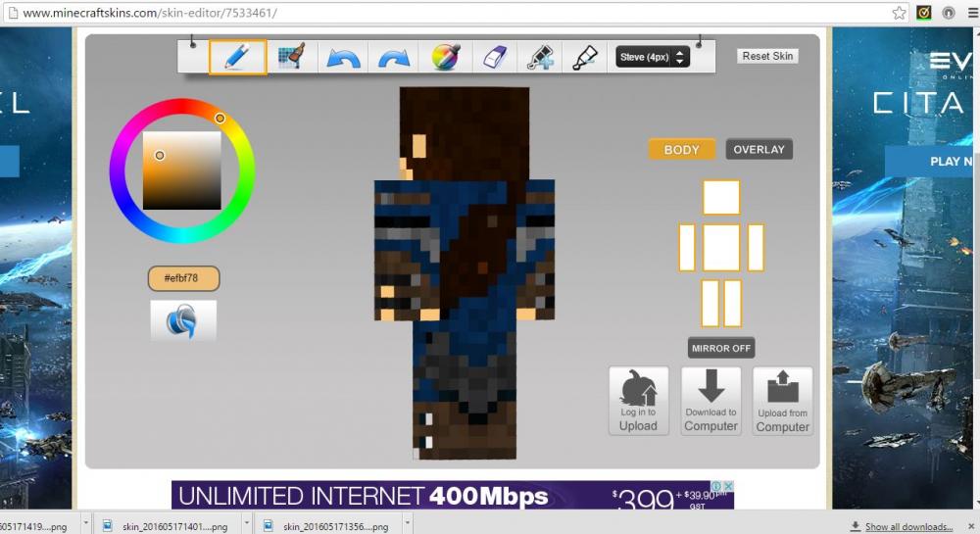Toggle the right leg part in the diagram

coord(732,303)
